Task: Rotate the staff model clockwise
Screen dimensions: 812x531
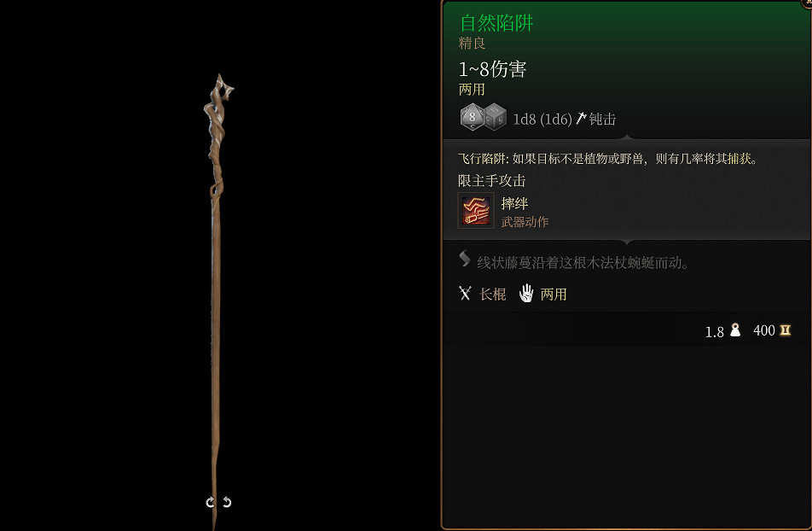Action: click(210, 502)
